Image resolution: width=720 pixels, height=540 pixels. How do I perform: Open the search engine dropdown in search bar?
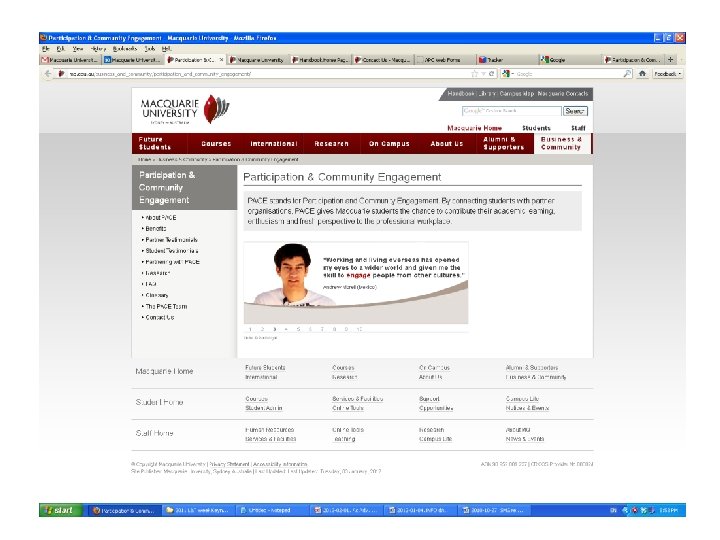pyautogui.click(x=508, y=73)
